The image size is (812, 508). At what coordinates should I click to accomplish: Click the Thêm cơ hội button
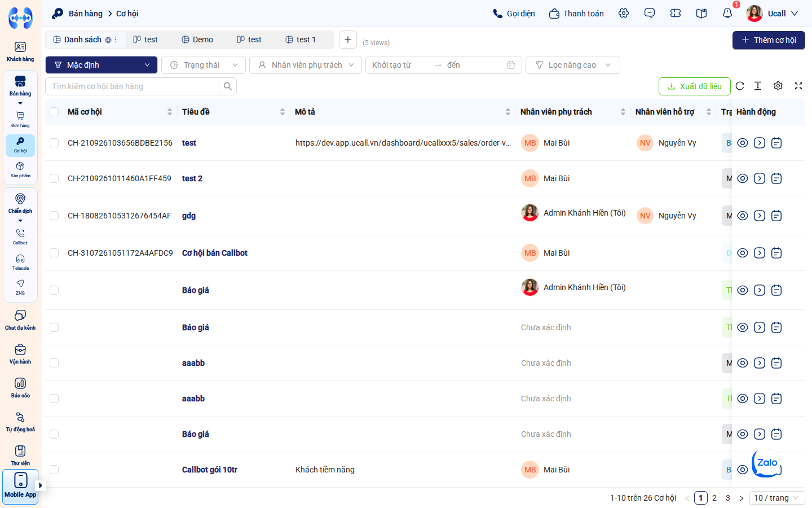click(769, 40)
